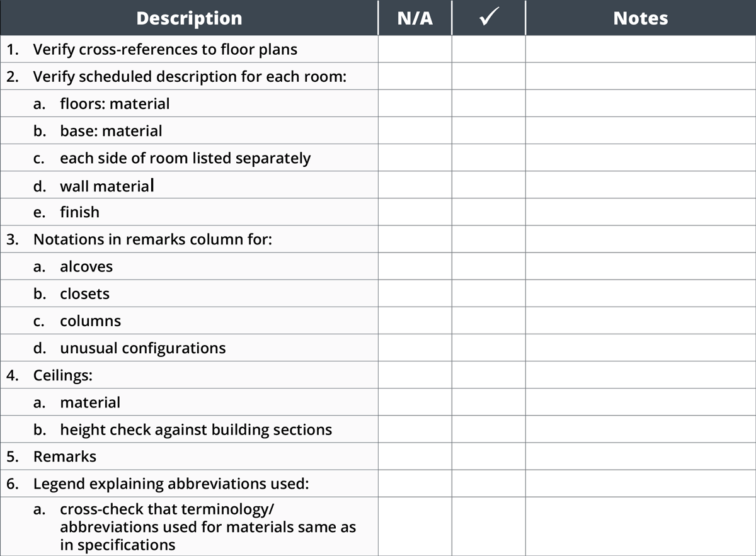The width and height of the screenshot is (756, 556).
Task: Tick the check cell for the 'Remarks' row
Action: click(488, 457)
